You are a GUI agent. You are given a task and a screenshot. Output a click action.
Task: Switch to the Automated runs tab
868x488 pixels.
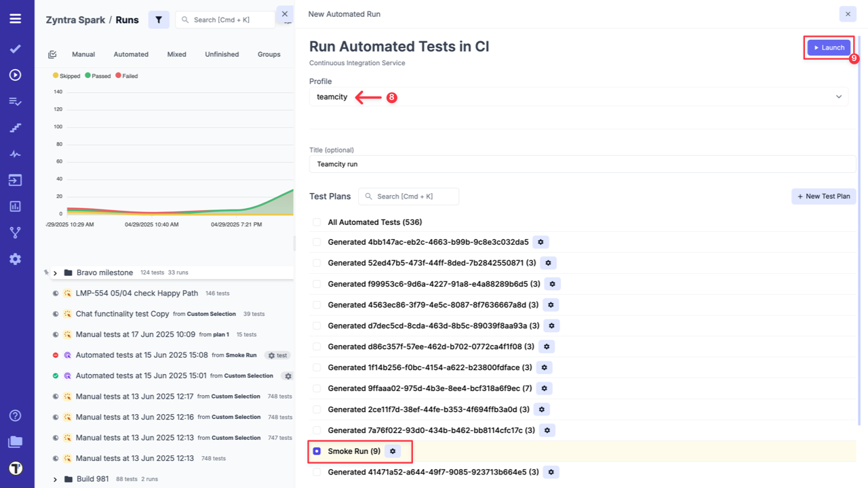pyautogui.click(x=131, y=54)
